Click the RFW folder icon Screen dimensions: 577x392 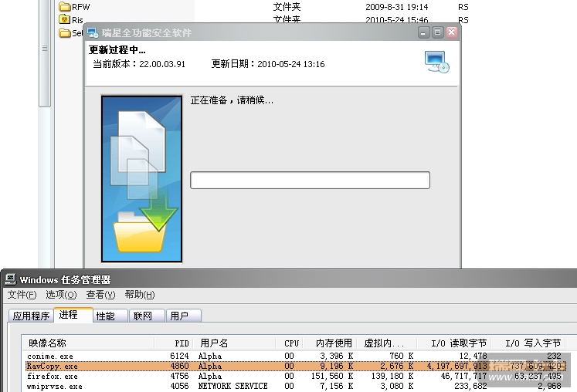point(64,7)
